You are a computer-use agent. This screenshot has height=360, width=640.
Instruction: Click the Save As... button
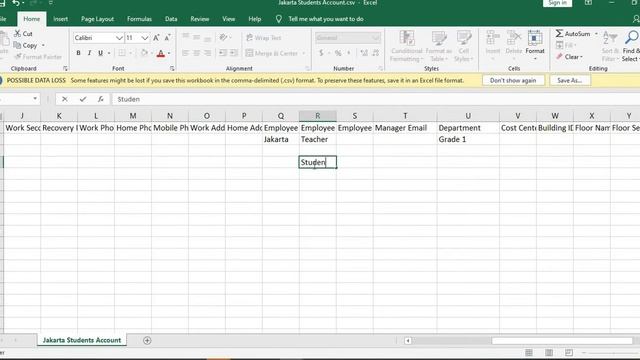(569, 80)
